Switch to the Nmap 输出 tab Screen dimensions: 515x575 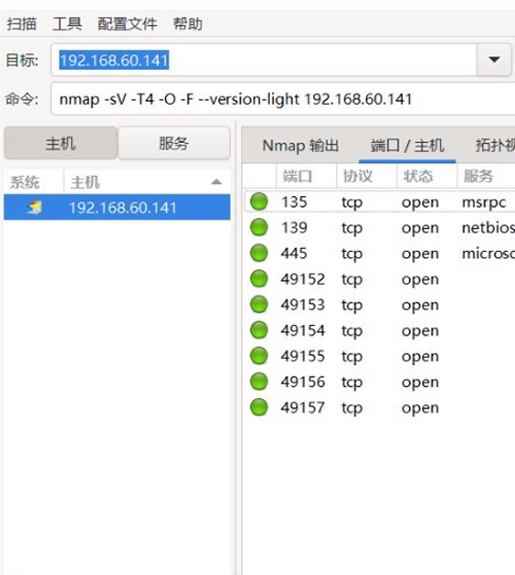(300, 146)
